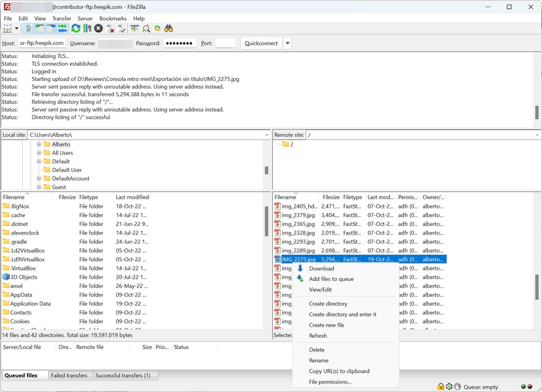Screen dimensions: 542x392
Task: Switch to Successful transfers (1) tab
Action: [x=122, y=376]
